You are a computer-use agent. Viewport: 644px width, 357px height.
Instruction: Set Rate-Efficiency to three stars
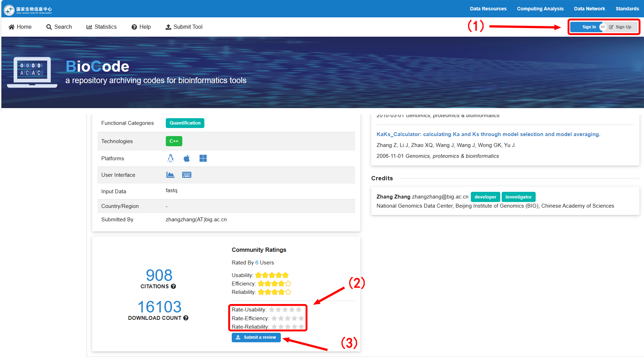(288, 318)
